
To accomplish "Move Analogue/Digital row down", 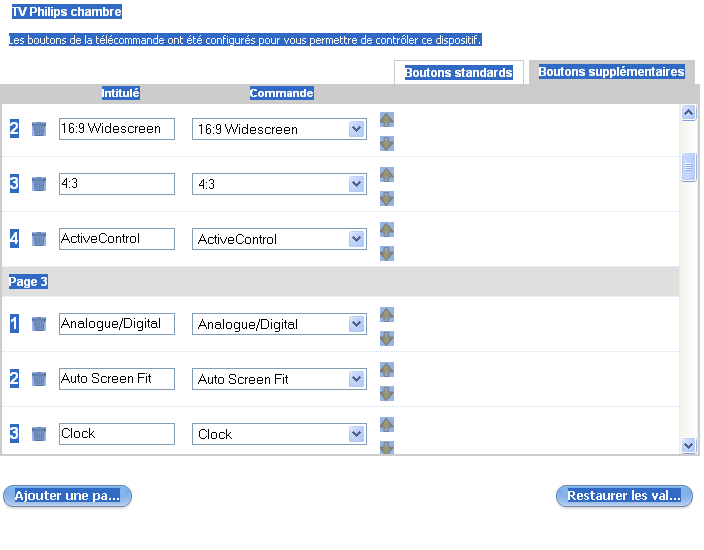I will [387, 338].
